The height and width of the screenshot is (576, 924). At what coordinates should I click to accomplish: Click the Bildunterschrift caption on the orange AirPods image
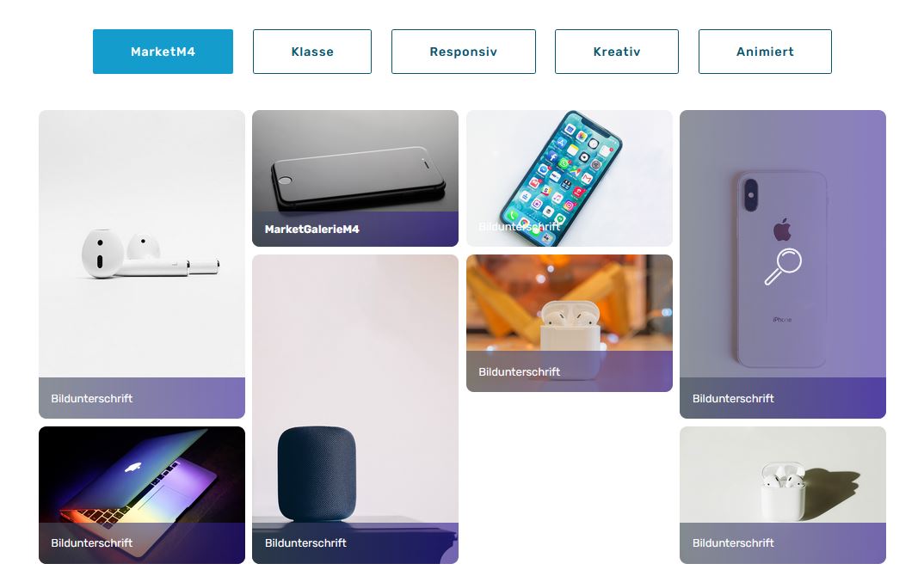click(x=519, y=371)
